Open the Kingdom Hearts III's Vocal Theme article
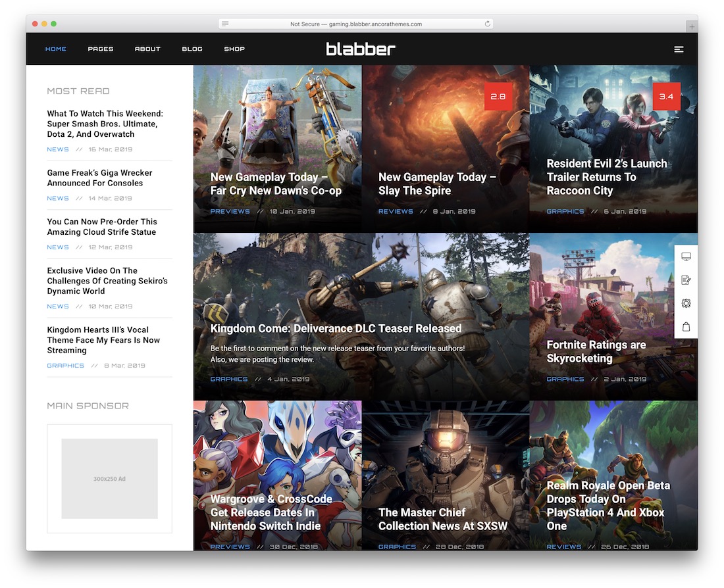Viewport: 724px width, 588px height. (x=103, y=339)
